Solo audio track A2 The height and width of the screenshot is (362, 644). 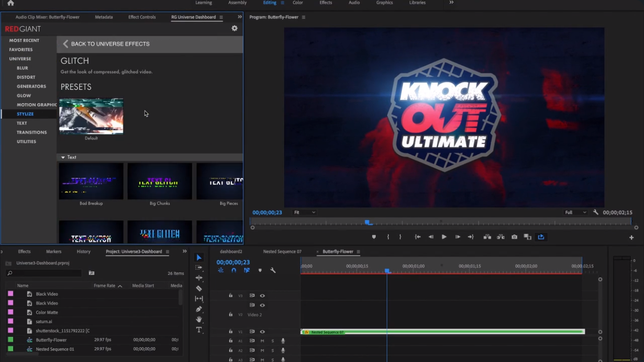(272, 350)
